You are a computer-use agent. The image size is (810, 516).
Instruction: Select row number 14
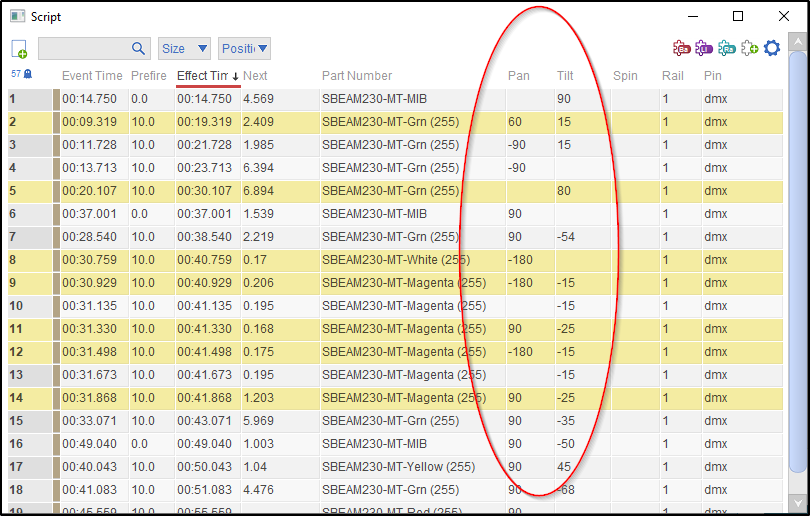(x=30, y=398)
